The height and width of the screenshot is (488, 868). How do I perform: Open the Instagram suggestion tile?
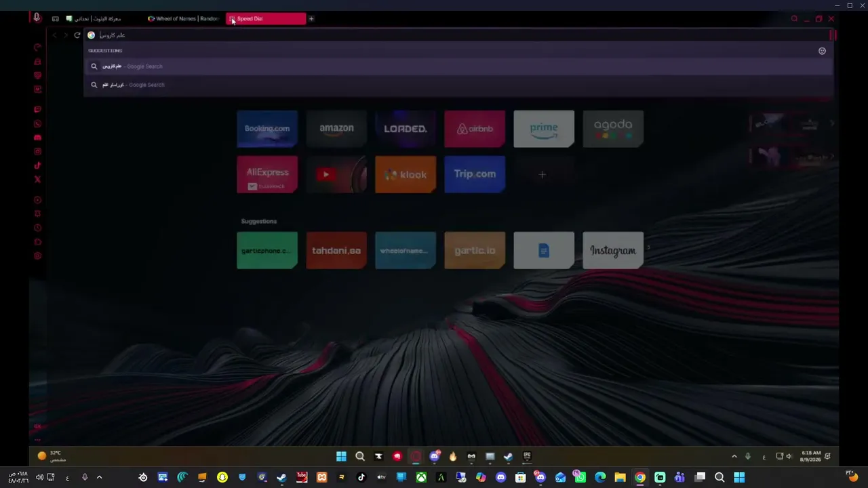click(x=613, y=250)
